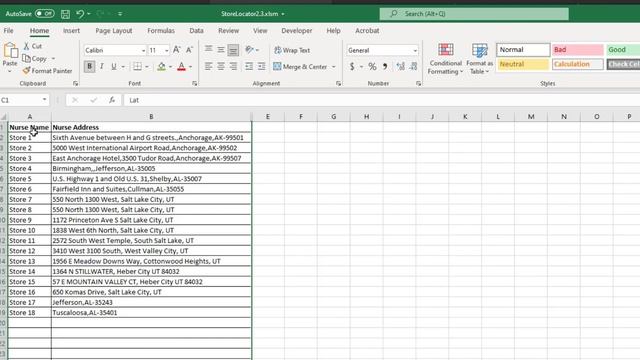Click the Cut scissors button

33,46
